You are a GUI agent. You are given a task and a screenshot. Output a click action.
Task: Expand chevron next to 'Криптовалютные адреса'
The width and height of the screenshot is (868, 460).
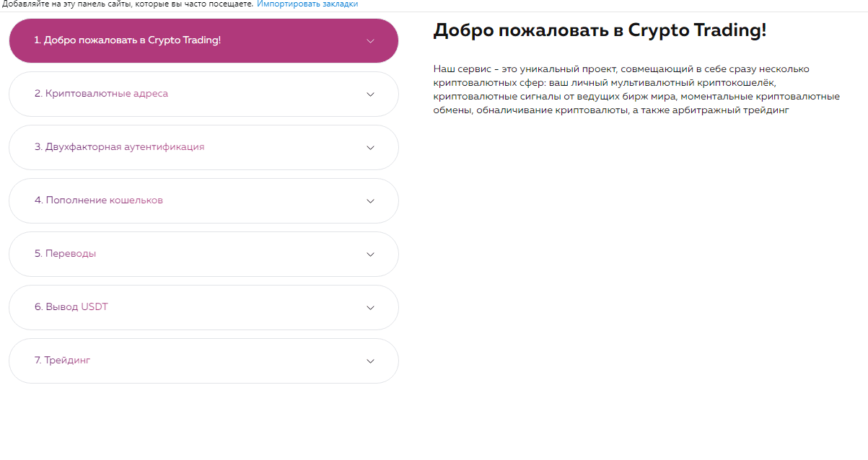pyautogui.click(x=370, y=94)
